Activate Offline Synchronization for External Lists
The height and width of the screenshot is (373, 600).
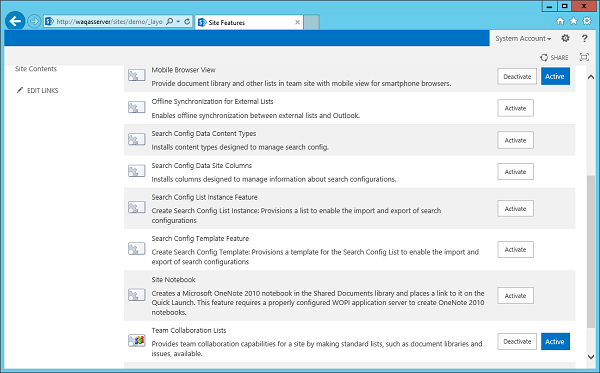click(x=515, y=108)
